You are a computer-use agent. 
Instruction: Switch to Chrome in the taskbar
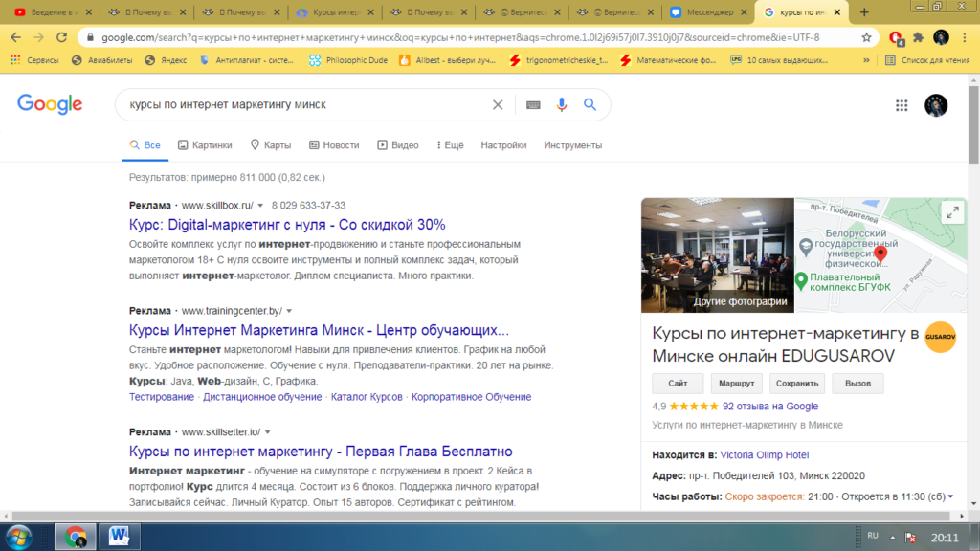coord(75,537)
